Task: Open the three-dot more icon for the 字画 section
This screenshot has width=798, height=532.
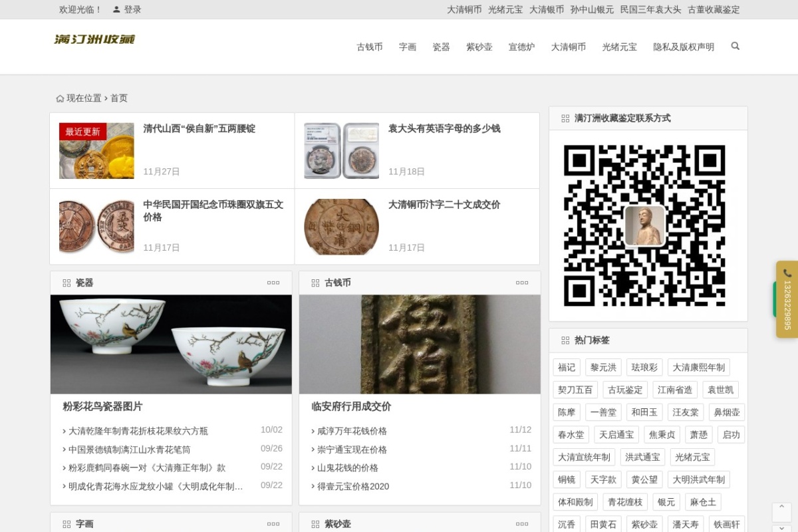Action: (x=273, y=524)
